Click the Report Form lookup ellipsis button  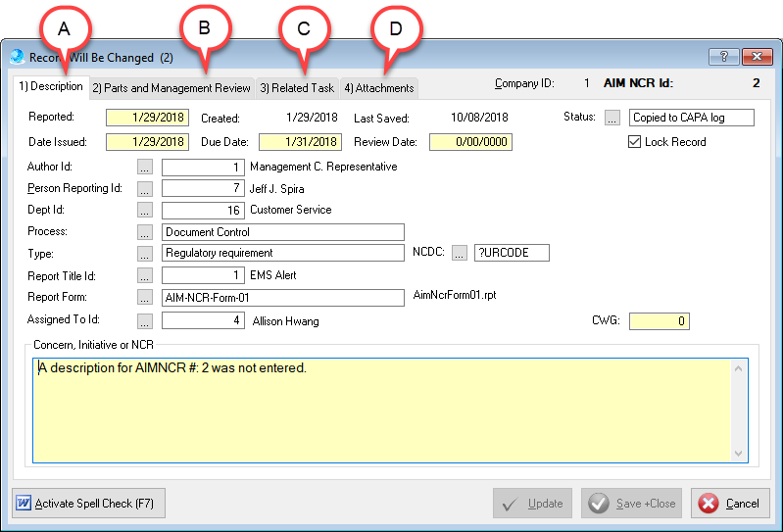(x=145, y=298)
